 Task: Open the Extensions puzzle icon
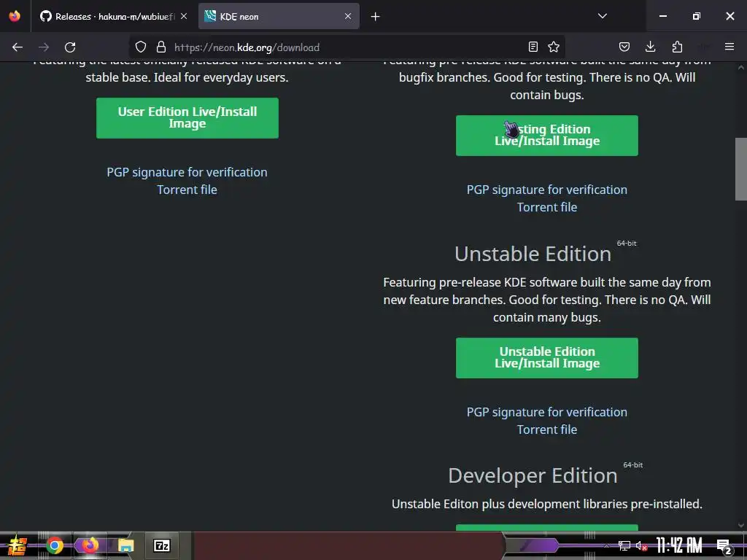677,47
